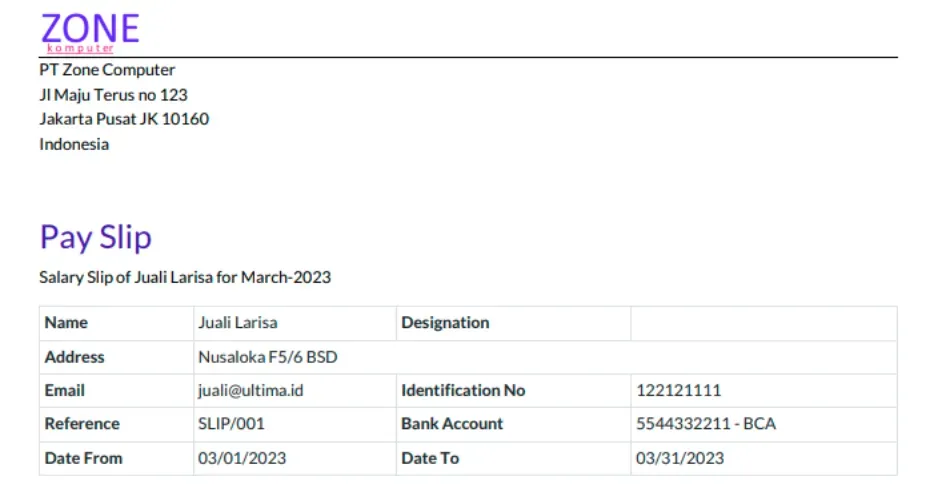
Task: Click the Identification No value 122121111
Action: 678,391
